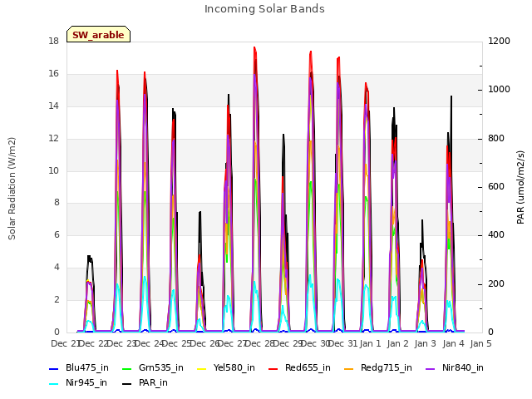Screen dimensions: 532x399
Task: Click the 10 left axis tick label
Action: point(53,170)
